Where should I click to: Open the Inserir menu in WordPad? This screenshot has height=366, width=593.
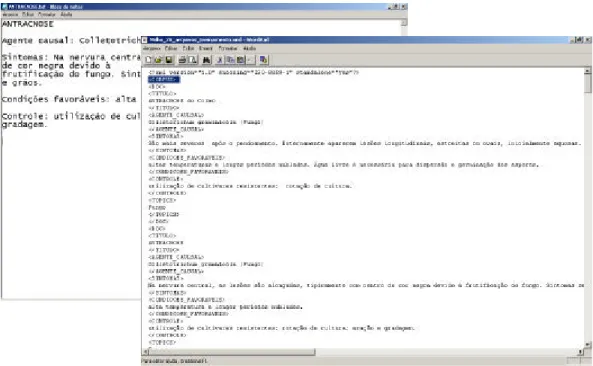coord(206,48)
